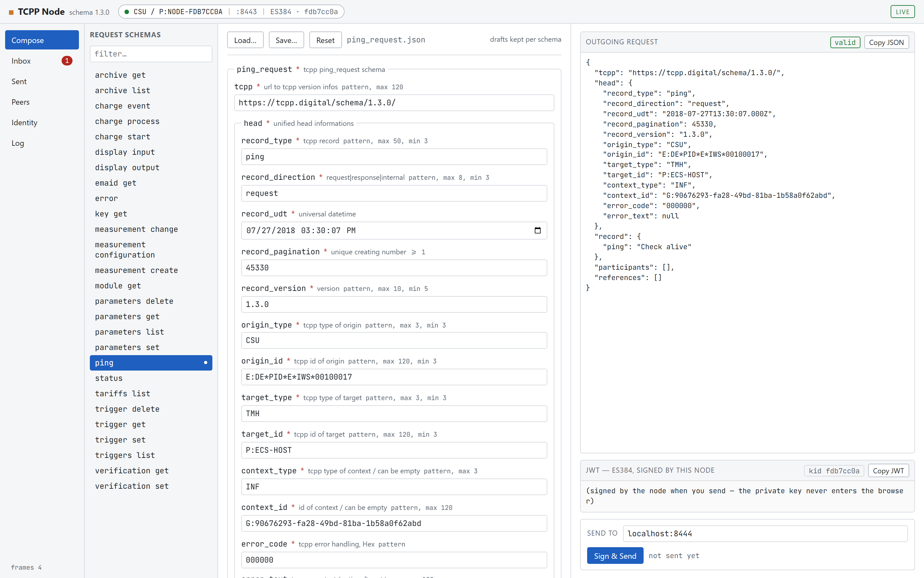Click the record_type input containing ping

tap(394, 157)
